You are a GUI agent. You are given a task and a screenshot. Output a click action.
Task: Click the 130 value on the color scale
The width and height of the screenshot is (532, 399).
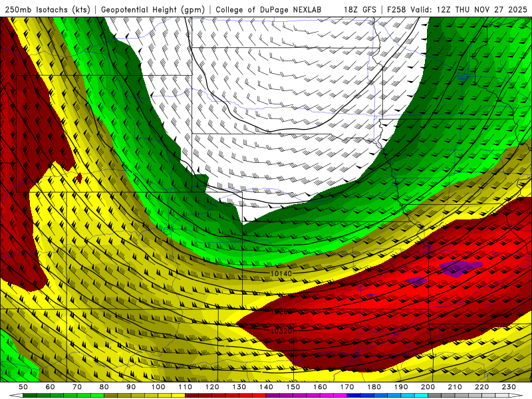[x=239, y=387]
